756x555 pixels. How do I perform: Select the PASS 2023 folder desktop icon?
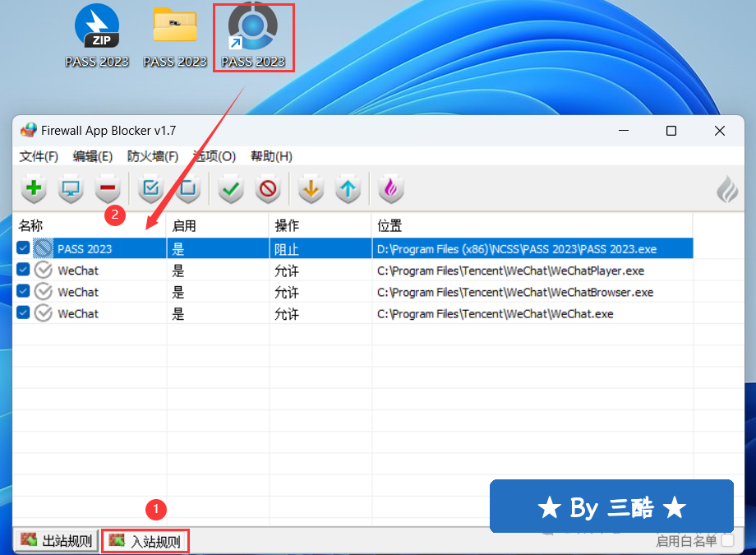(175, 36)
